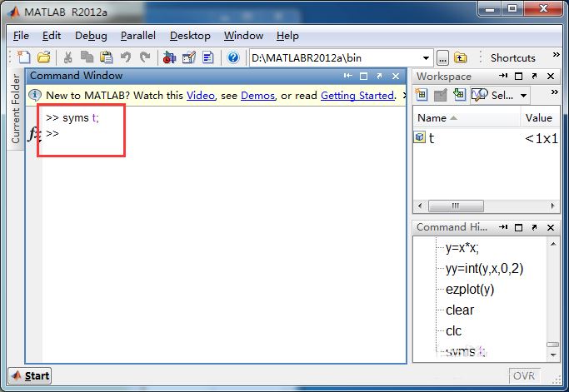The width and height of the screenshot is (569, 392).
Task: Minimize the Workspace panel
Action: pyautogui.click(x=503, y=76)
